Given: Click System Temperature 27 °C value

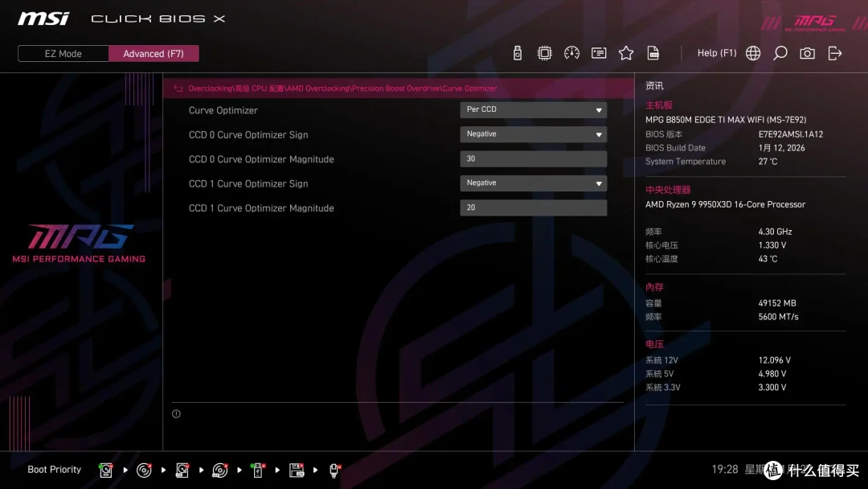Looking at the screenshot, I should (x=768, y=162).
